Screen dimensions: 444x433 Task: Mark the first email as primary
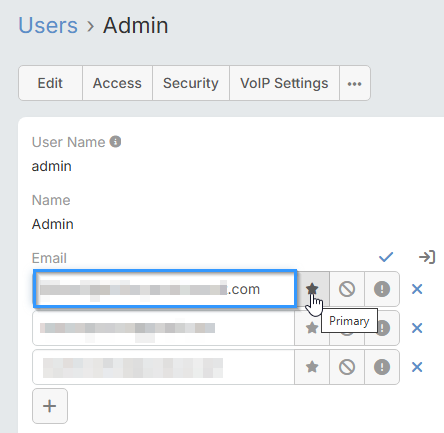[312, 289]
